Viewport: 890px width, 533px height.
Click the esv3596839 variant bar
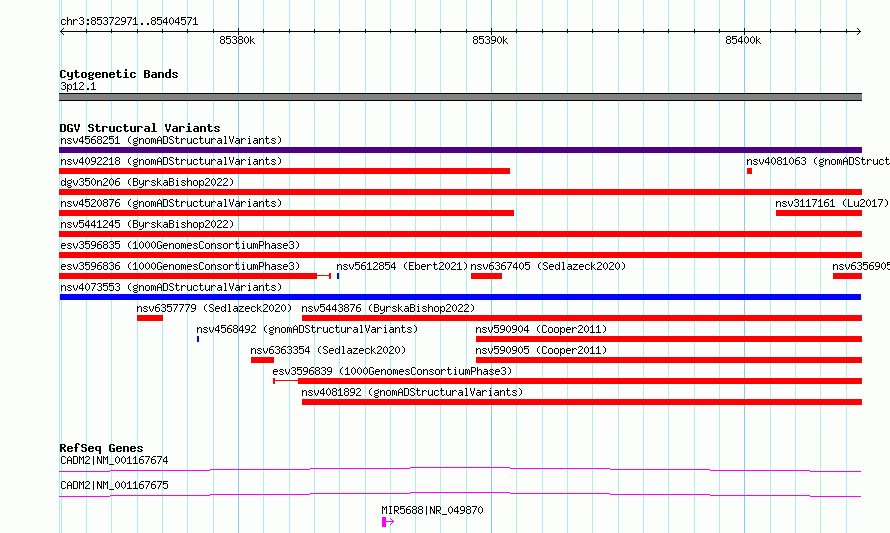[x=568, y=381]
